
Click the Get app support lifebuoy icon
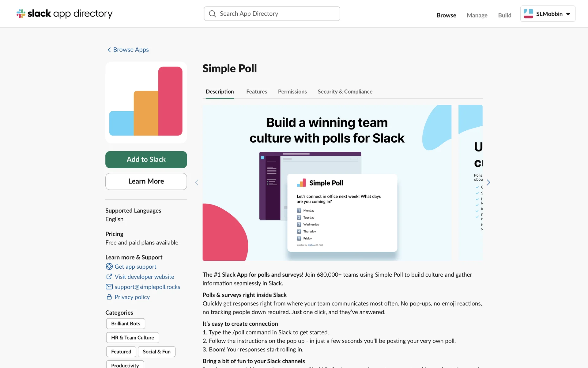(109, 266)
